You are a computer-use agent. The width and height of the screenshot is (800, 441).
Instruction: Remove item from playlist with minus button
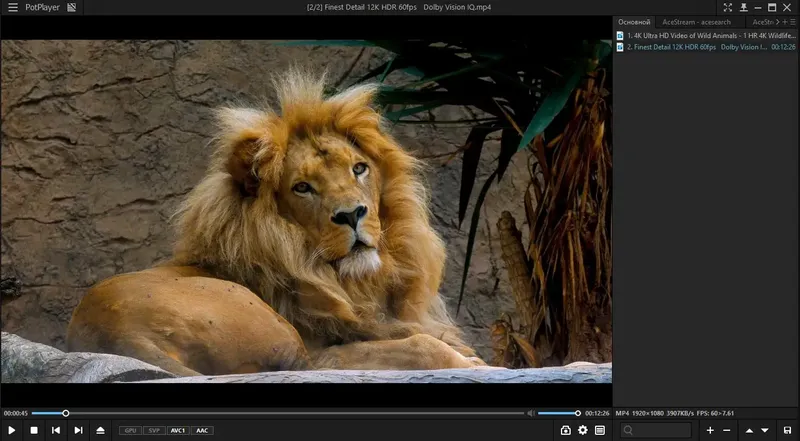[727, 430]
